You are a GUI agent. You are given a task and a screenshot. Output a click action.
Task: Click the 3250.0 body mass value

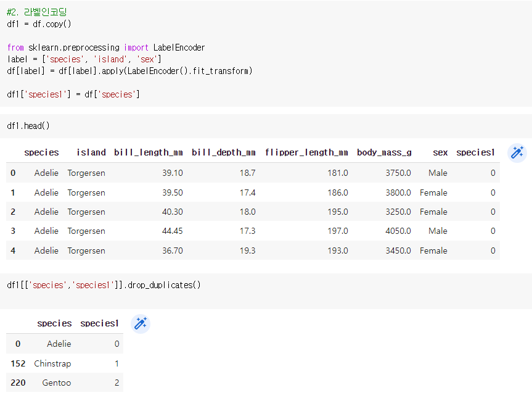(398, 212)
